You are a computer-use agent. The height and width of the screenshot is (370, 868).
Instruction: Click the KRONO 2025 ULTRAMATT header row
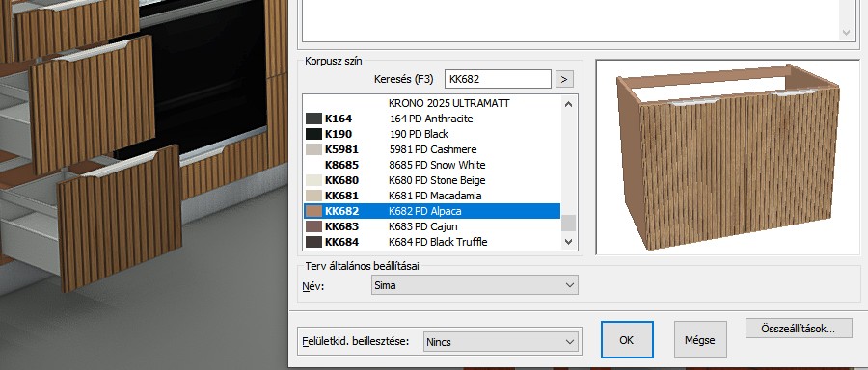click(x=432, y=103)
